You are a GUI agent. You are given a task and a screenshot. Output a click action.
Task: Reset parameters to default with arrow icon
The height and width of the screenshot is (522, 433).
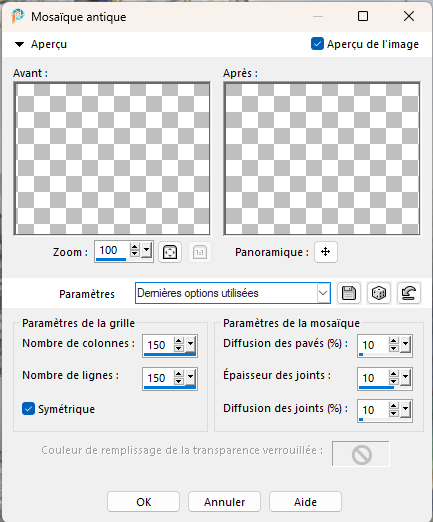point(409,293)
